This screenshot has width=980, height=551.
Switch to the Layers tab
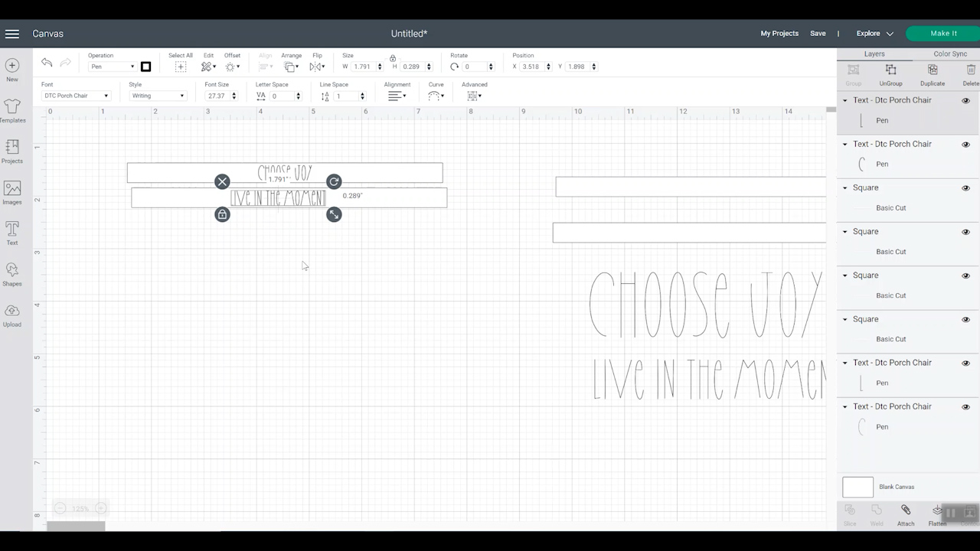tap(874, 54)
